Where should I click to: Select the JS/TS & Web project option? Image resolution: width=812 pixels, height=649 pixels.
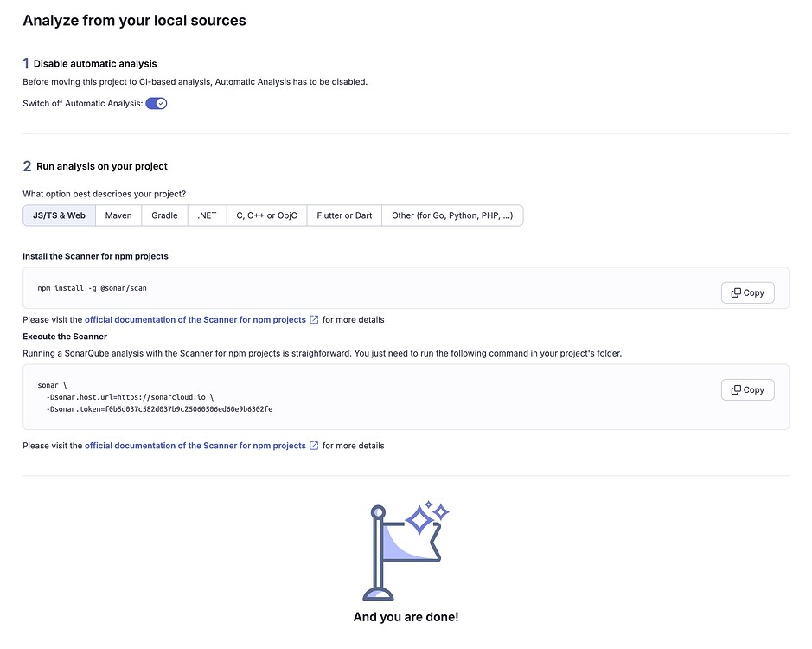[x=58, y=215]
